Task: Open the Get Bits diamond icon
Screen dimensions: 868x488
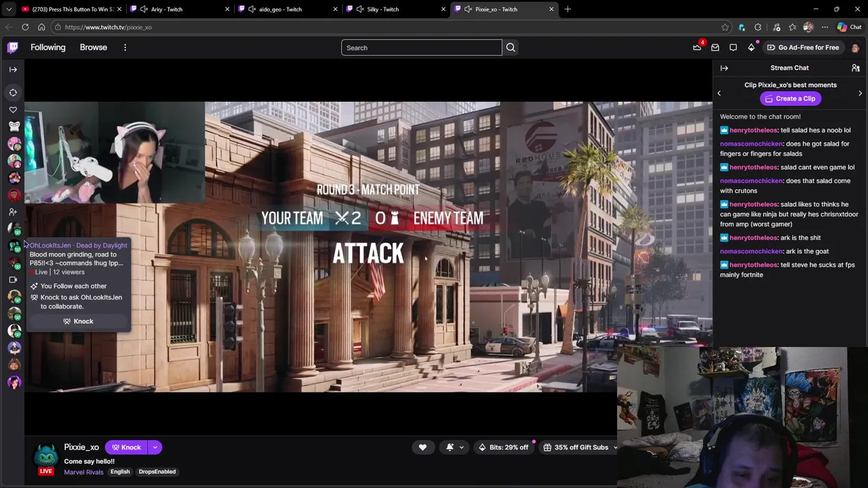Action: click(x=751, y=47)
